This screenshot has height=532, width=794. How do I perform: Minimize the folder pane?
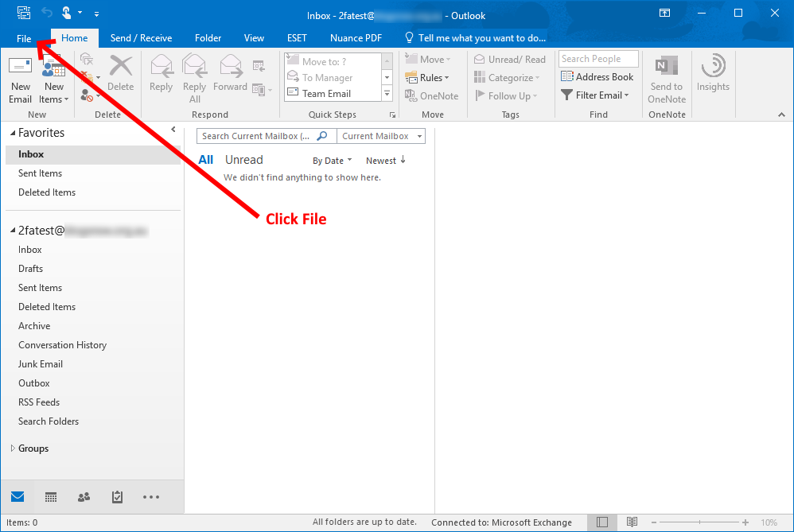(173, 130)
